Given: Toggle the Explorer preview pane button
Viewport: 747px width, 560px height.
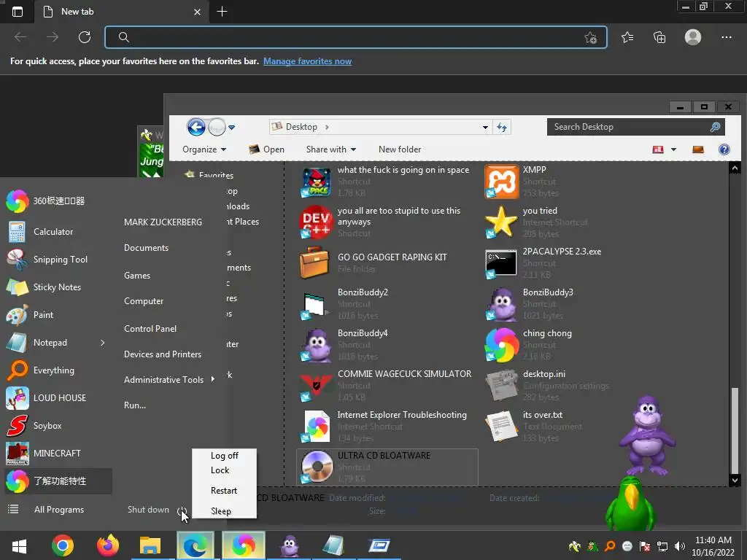Looking at the screenshot, I should [x=698, y=149].
